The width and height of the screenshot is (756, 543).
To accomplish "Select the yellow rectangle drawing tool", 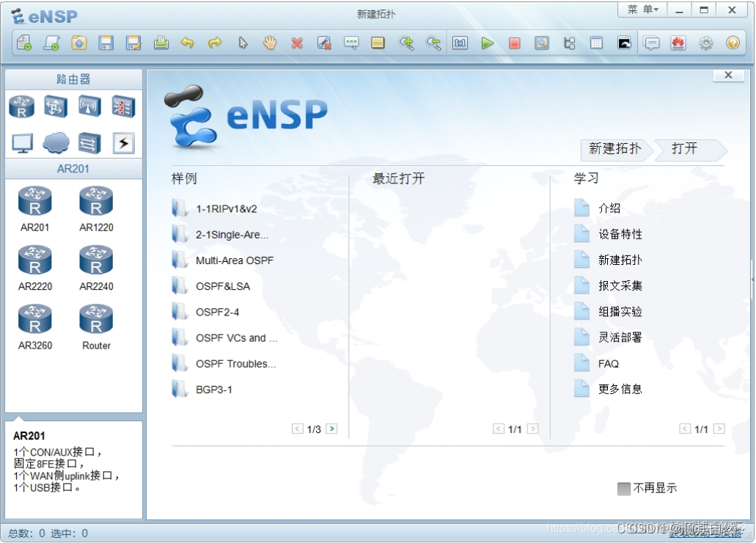I will coord(378,43).
